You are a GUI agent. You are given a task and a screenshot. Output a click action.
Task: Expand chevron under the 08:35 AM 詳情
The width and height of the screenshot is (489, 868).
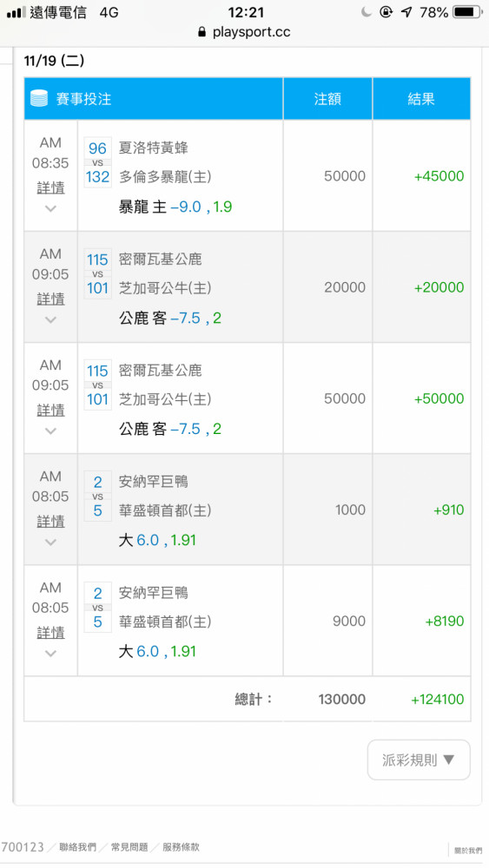50,208
